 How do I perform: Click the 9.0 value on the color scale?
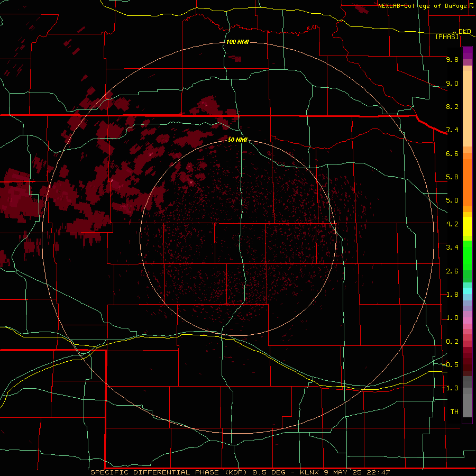pyautogui.click(x=452, y=83)
